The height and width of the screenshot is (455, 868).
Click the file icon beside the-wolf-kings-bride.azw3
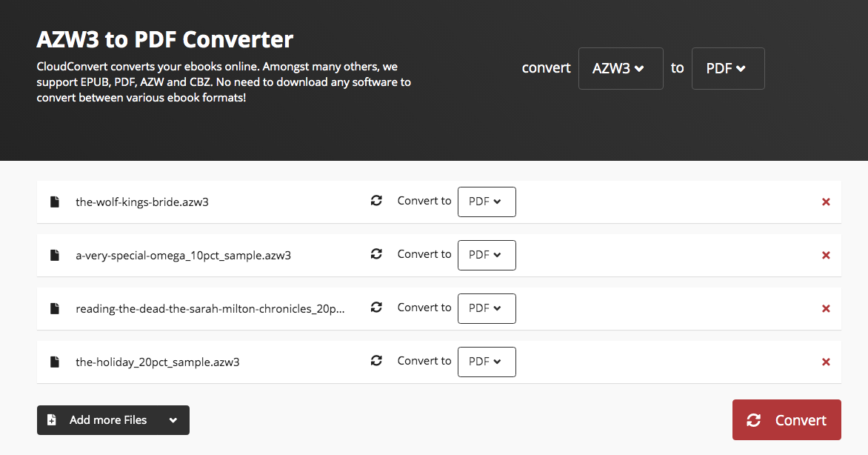coord(54,201)
